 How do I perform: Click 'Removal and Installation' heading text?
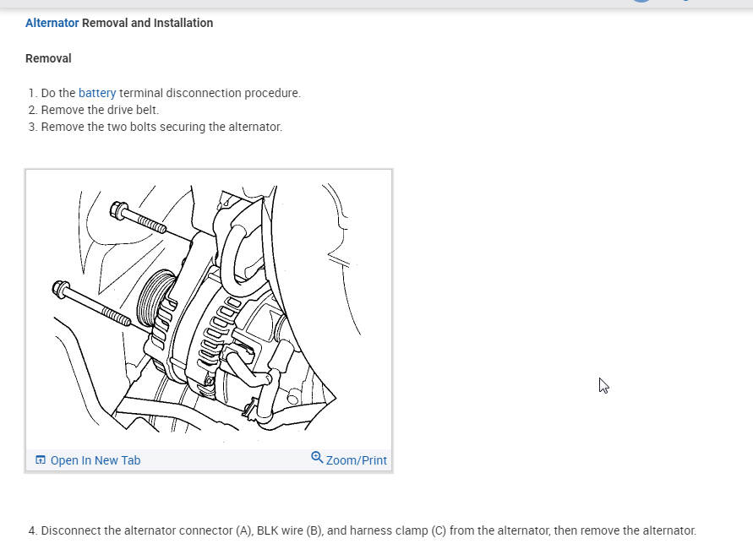point(147,23)
